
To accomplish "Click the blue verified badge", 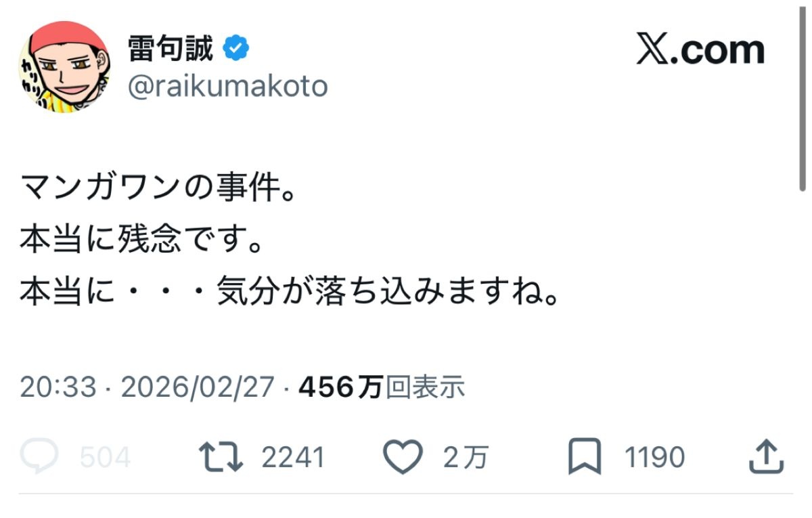I will (x=237, y=49).
